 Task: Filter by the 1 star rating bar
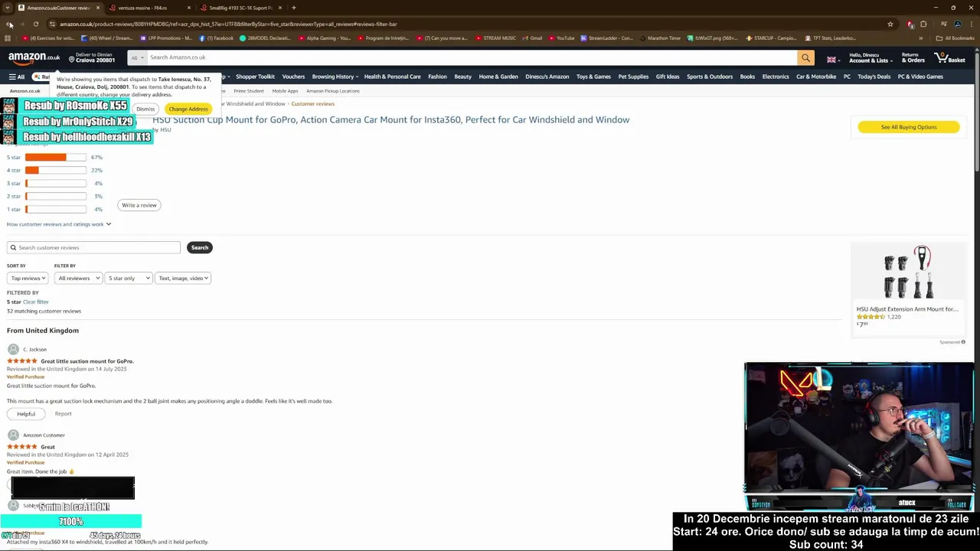[x=55, y=210]
